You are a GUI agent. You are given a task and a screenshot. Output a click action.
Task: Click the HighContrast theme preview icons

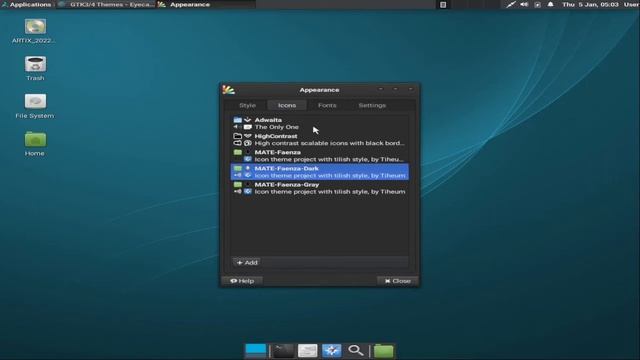coord(242,140)
